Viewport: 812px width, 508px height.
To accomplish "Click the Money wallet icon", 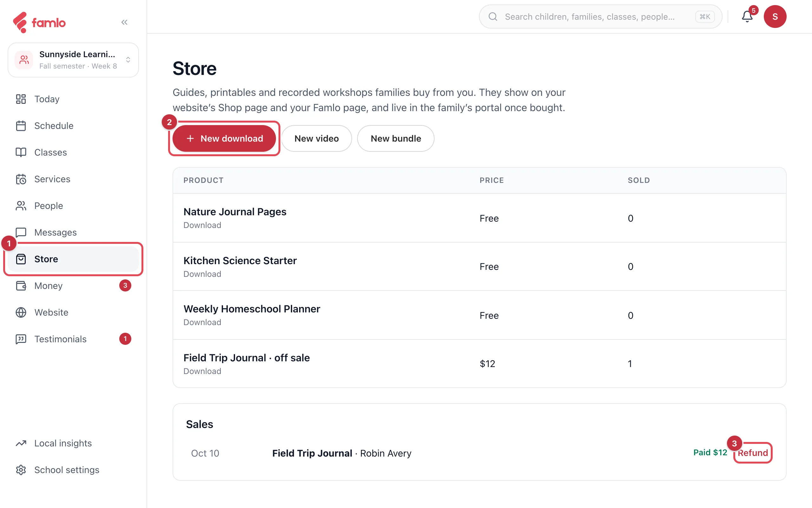I will pyautogui.click(x=21, y=285).
